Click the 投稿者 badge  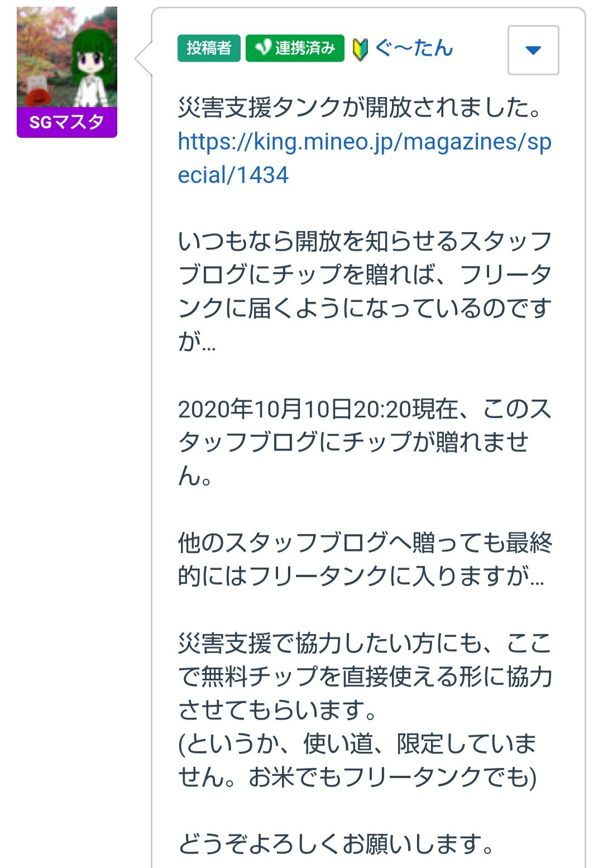pyautogui.click(x=209, y=48)
